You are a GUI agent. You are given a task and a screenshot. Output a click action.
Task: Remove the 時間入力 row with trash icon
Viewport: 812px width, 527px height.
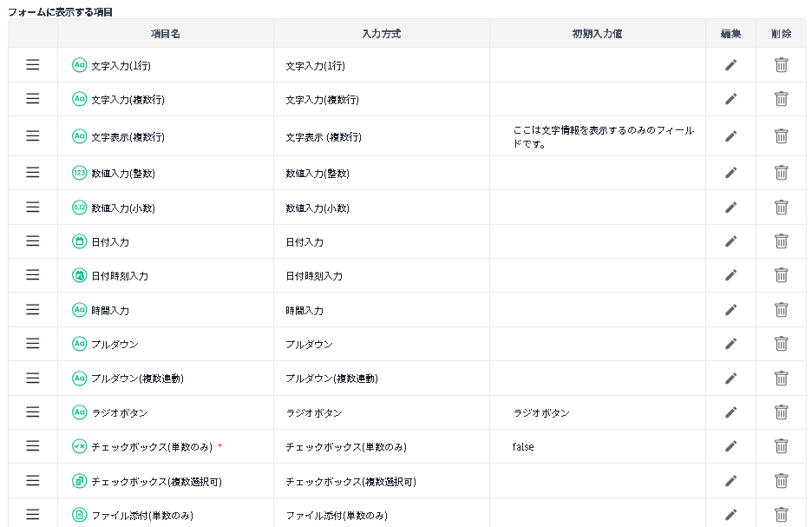click(781, 310)
